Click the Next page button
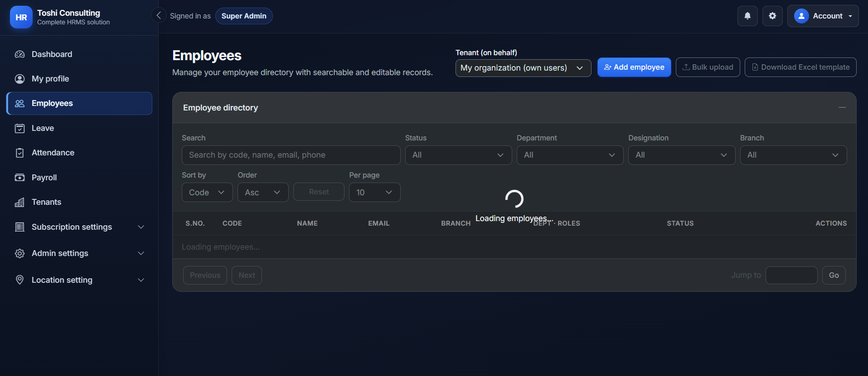Screen dimensions: 868x376 click(x=247, y=275)
